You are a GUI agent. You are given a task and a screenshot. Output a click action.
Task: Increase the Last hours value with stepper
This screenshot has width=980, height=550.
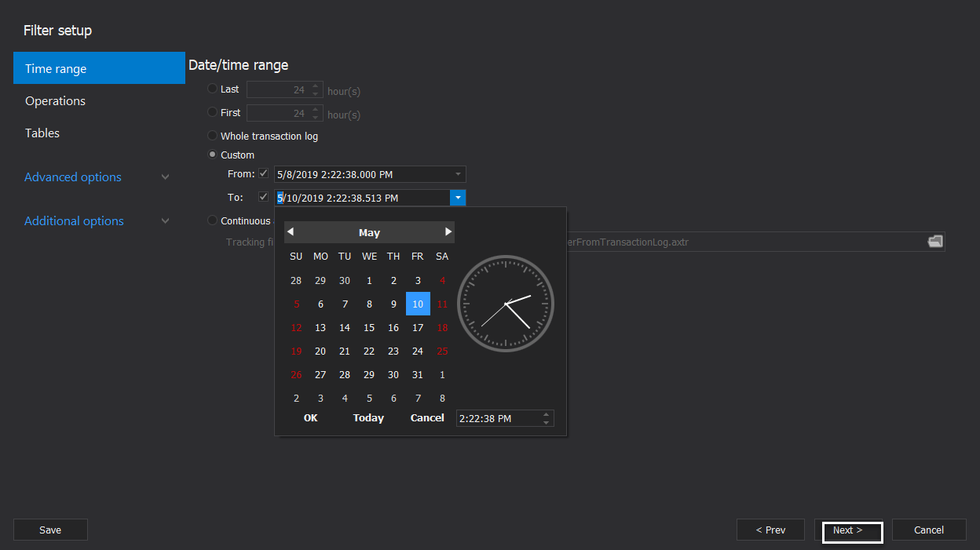pyautogui.click(x=316, y=86)
